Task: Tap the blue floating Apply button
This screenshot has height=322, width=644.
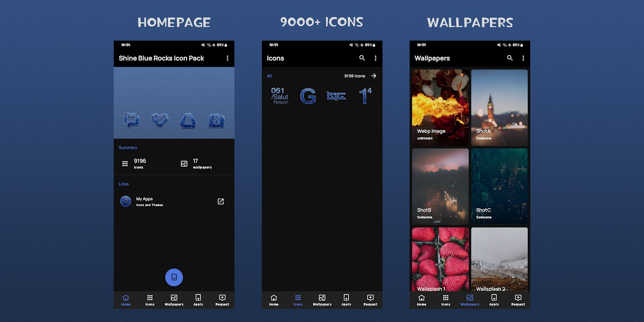Action: [x=174, y=277]
